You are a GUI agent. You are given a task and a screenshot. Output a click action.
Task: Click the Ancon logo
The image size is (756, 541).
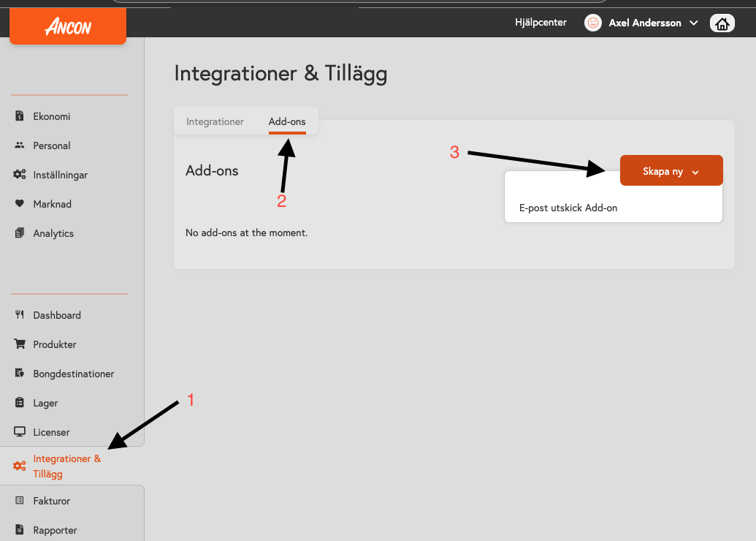coord(68,27)
